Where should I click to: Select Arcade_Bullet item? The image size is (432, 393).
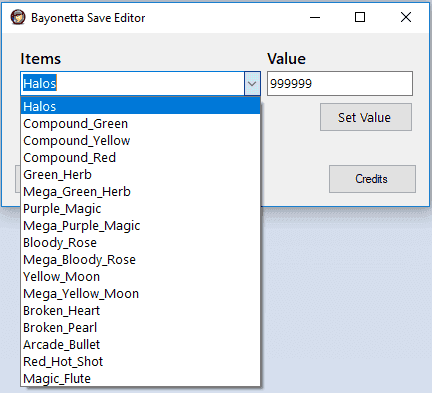click(140, 344)
